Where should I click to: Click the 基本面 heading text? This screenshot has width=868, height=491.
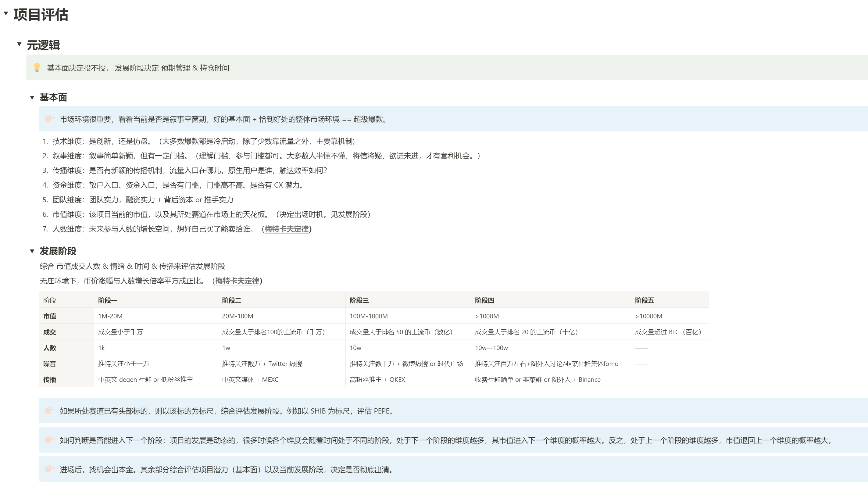coord(53,98)
